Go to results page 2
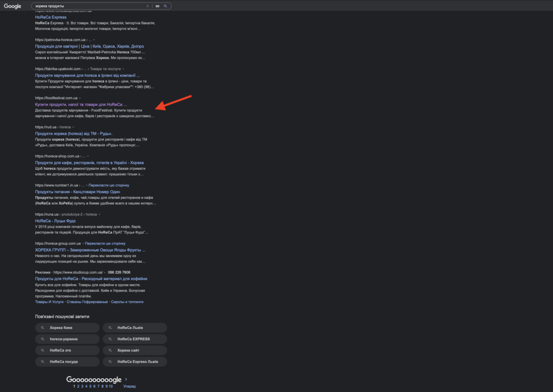This screenshot has width=553, height=392. click(x=79, y=386)
